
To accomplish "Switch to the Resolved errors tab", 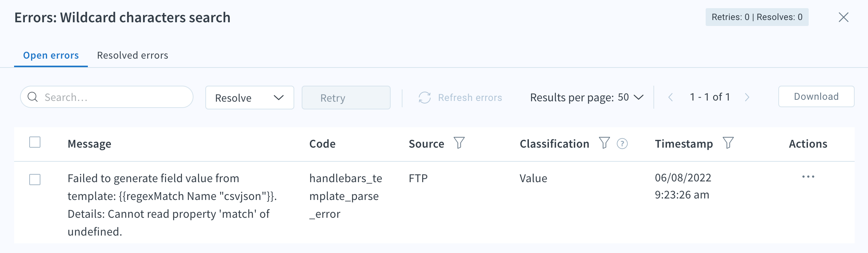I will point(133,55).
